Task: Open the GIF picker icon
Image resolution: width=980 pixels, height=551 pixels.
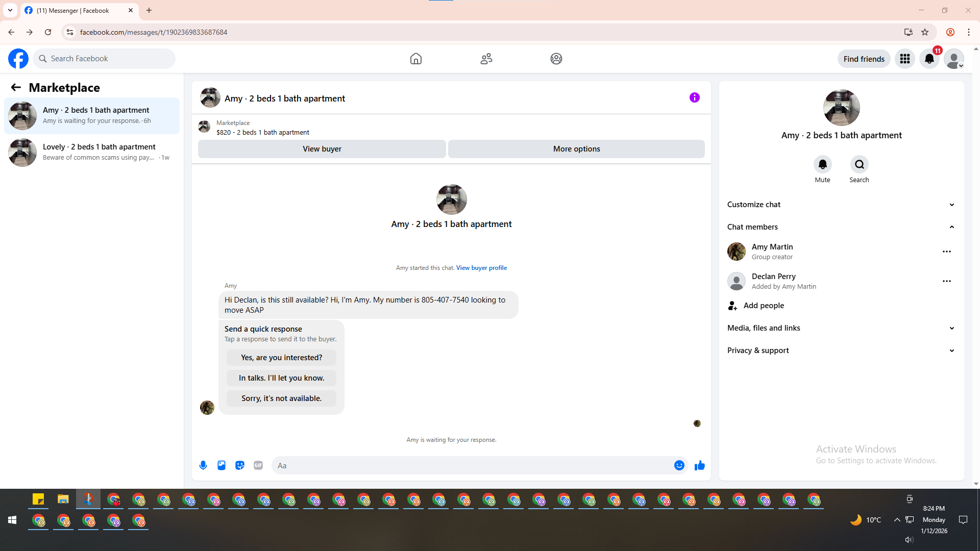Action: 258,465
